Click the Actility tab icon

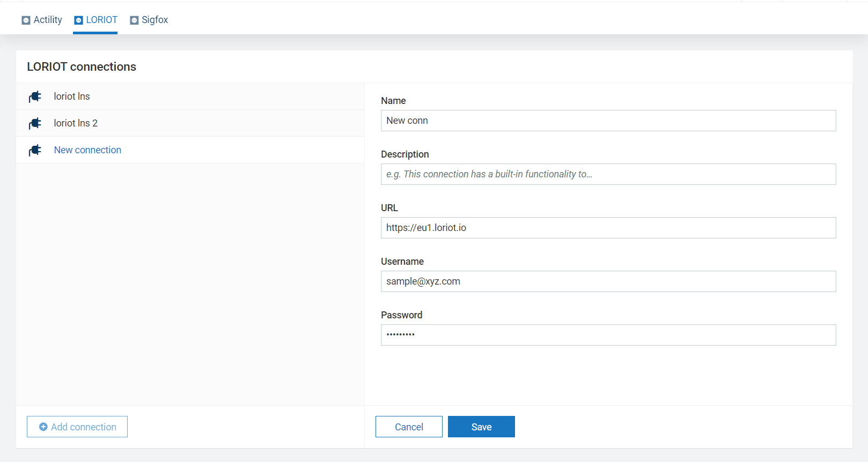pos(26,20)
